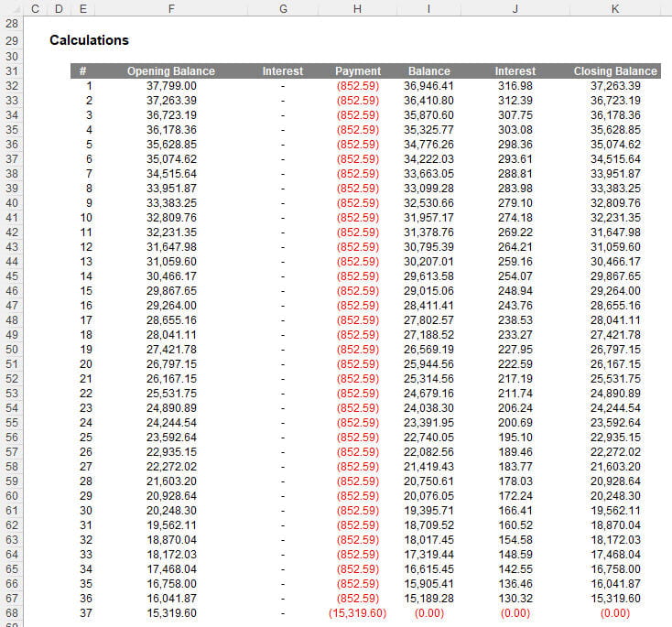Click balance cell 36,946.41
Image resolution: width=672 pixels, height=627 pixels.
coord(428,86)
